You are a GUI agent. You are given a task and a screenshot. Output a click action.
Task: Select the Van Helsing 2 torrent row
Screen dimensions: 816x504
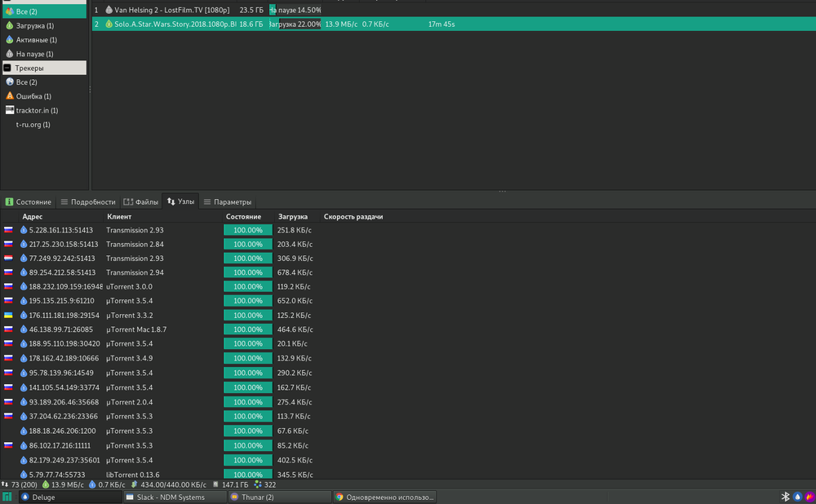tap(171, 10)
